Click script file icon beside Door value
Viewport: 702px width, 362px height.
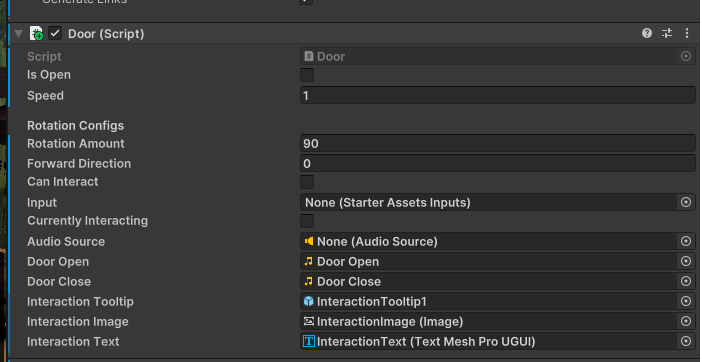pos(308,56)
